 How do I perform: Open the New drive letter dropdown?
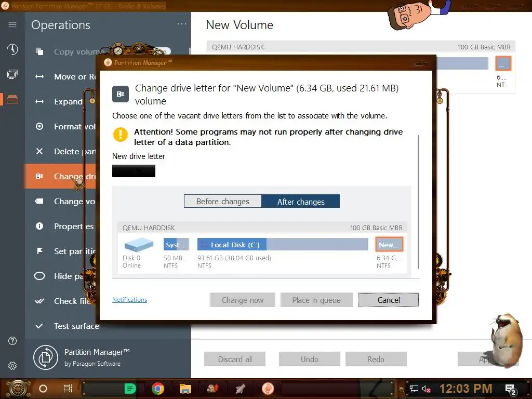(134, 171)
